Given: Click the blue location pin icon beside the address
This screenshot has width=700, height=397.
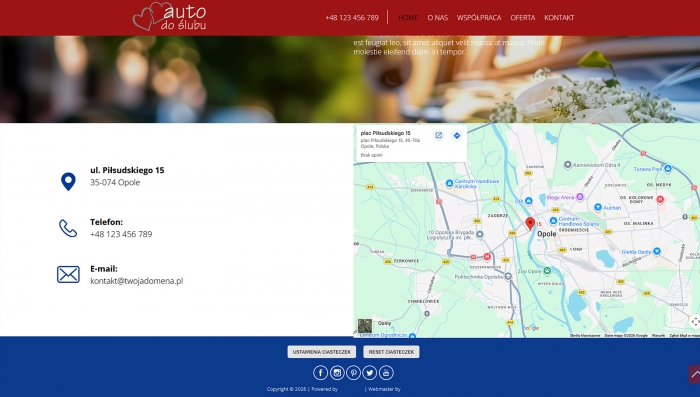Looking at the screenshot, I should 68,181.
